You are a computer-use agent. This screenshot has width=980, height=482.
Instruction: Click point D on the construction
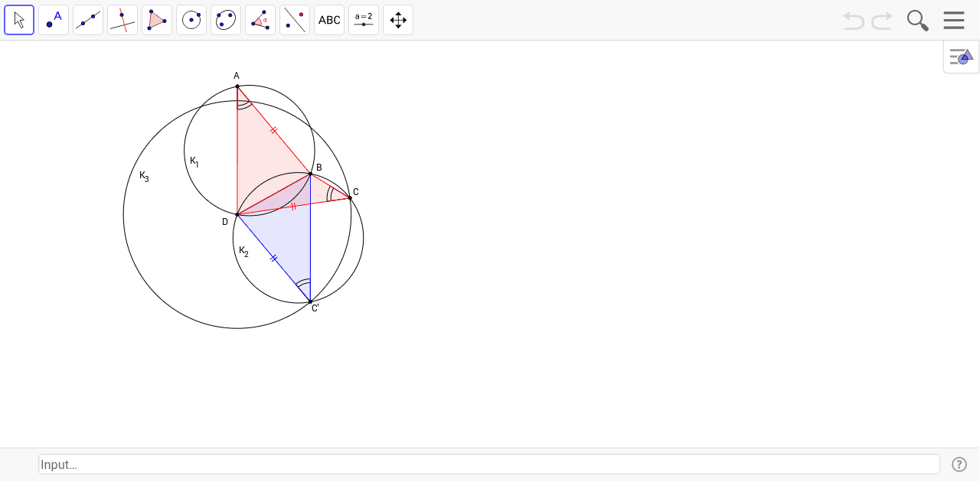[x=237, y=214]
